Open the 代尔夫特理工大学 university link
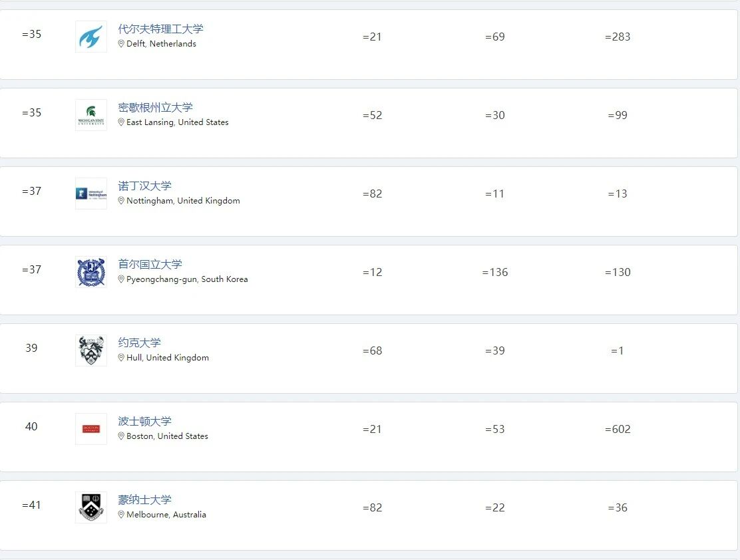The image size is (740, 560). tap(160, 29)
